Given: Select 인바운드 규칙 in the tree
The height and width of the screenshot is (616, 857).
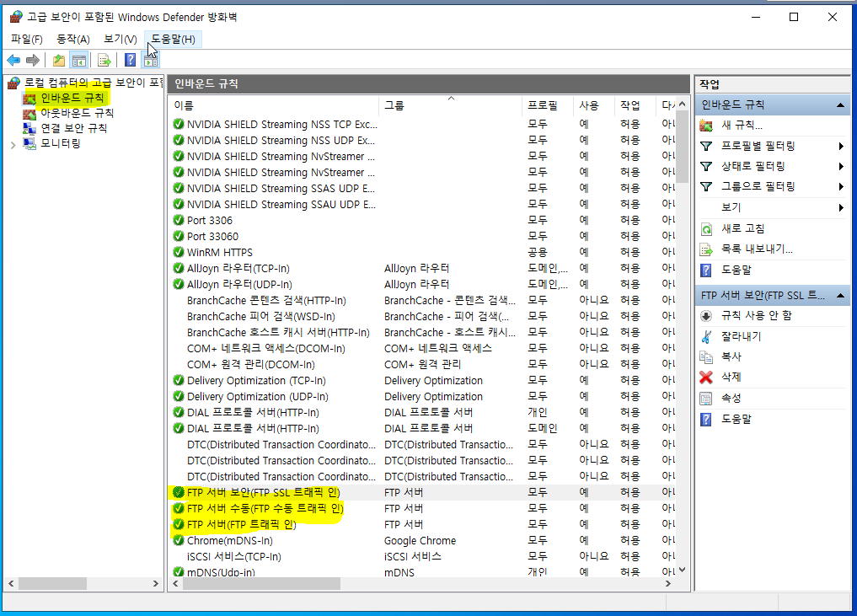Looking at the screenshot, I should (72, 98).
